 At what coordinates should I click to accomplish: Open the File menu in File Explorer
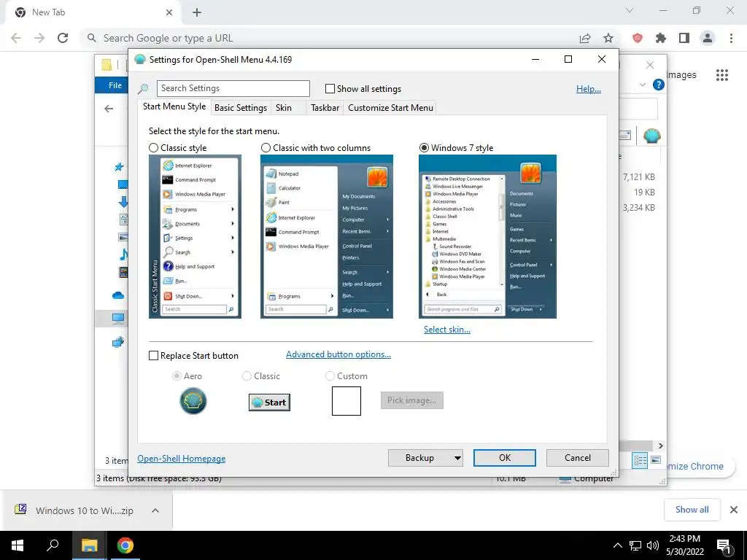[115, 85]
